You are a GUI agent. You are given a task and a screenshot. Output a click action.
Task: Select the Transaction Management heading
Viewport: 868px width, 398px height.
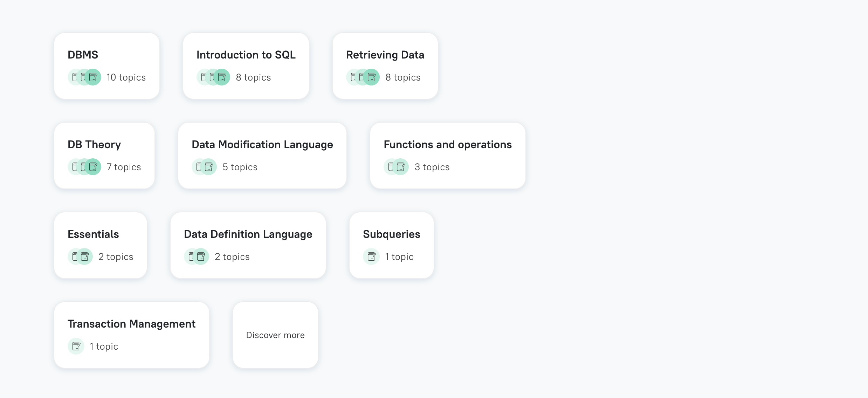pyautogui.click(x=131, y=324)
